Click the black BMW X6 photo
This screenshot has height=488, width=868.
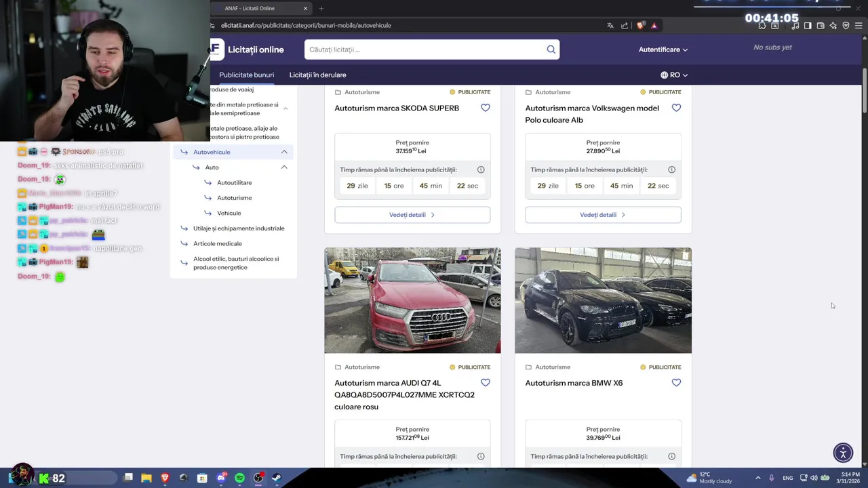(603, 300)
